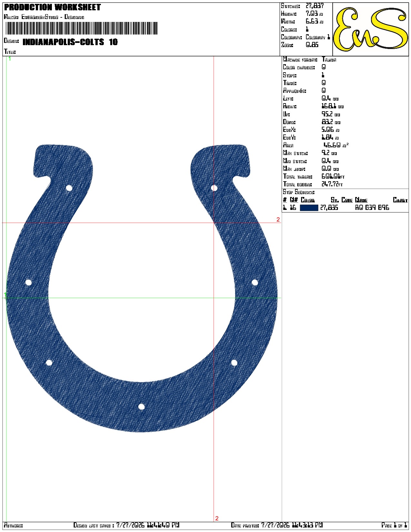Click the needle number '16' in stop sequence
The width and height of the screenshot is (411, 532).
point(293,208)
